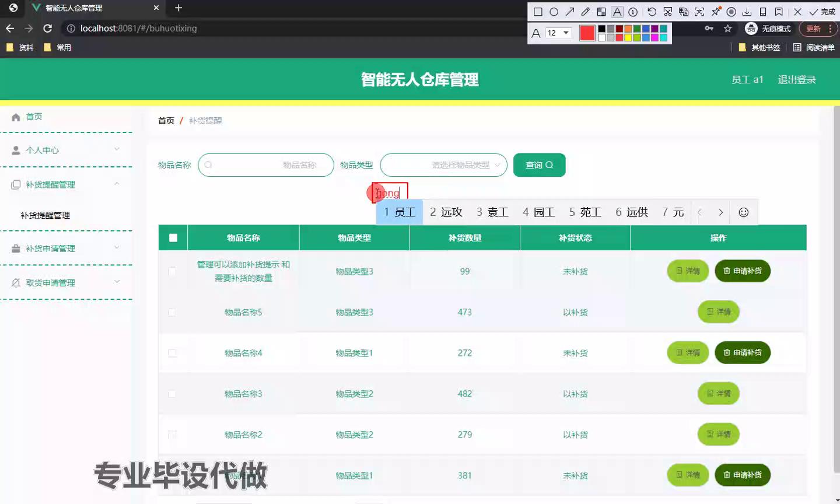Click 退出登录 in the header

(x=796, y=80)
